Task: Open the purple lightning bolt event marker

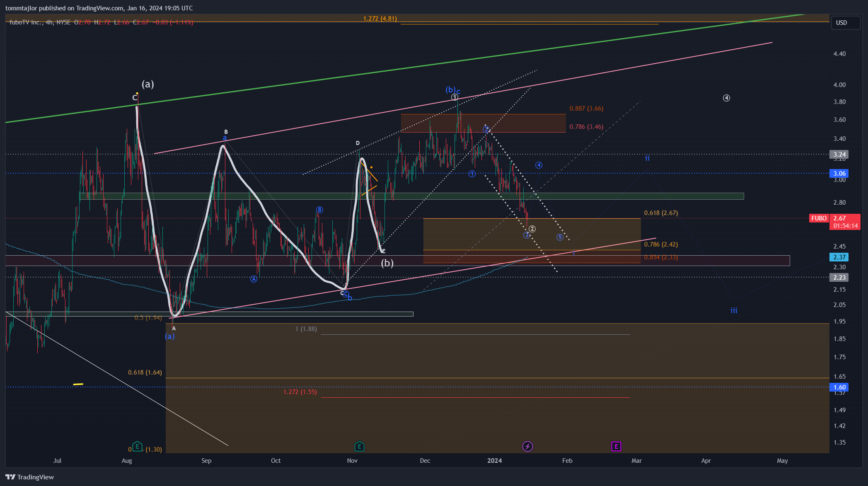Action: click(527, 446)
